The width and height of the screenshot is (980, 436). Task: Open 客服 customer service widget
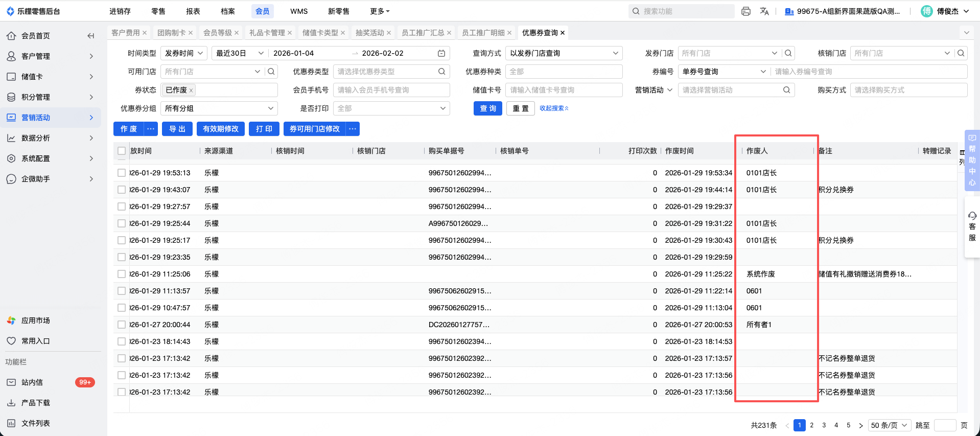coord(972,226)
